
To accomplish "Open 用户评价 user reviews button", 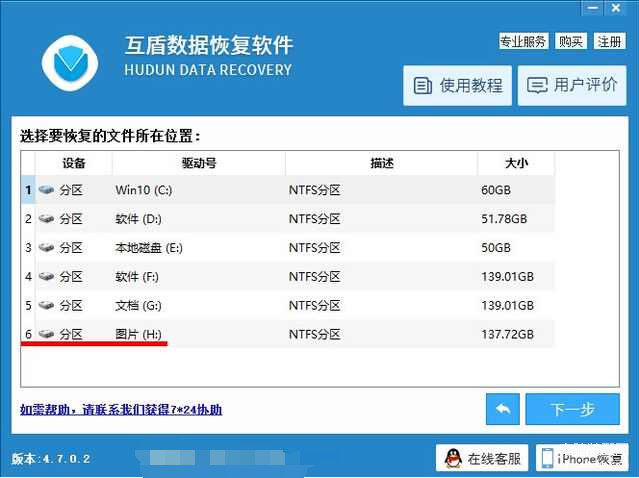I will [x=572, y=86].
